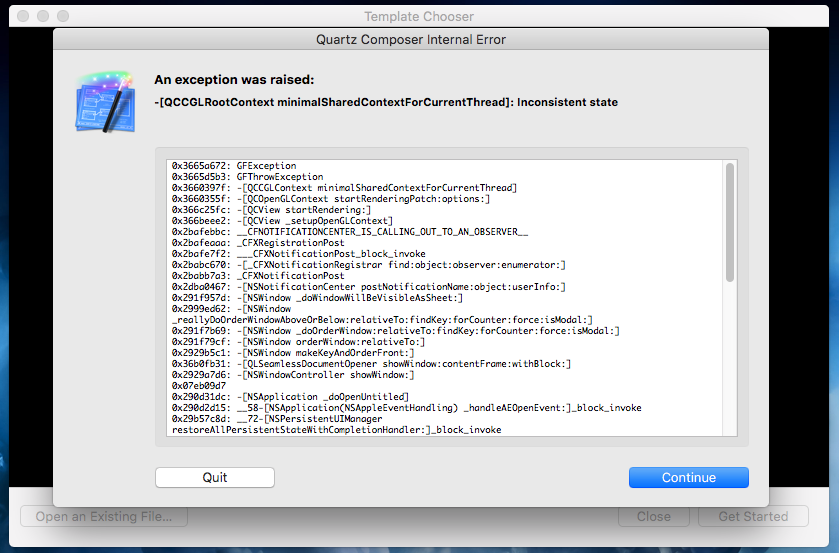The width and height of the screenshot is (839, 553).
Task: Click the 'Inconsistent state' error message line
Action: 386,102
